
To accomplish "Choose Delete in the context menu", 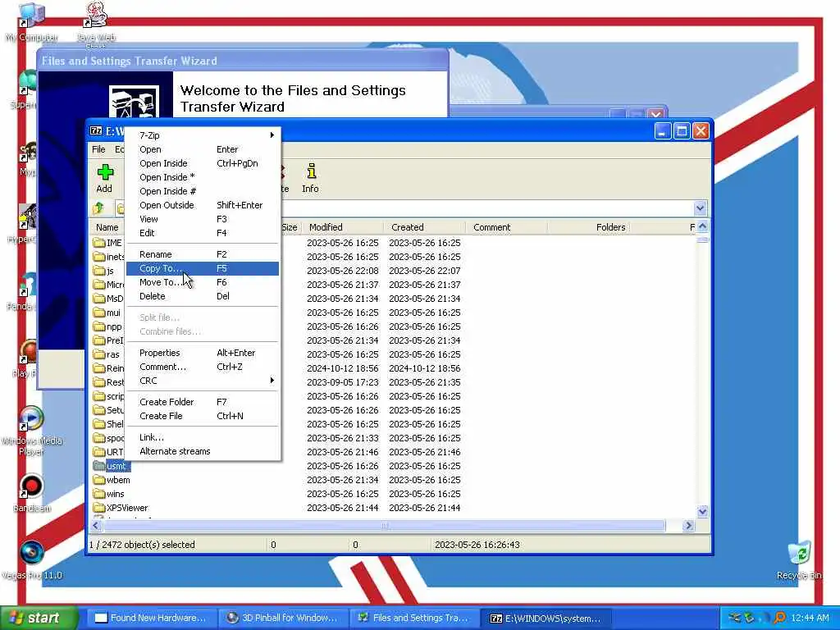I will 203,296.
